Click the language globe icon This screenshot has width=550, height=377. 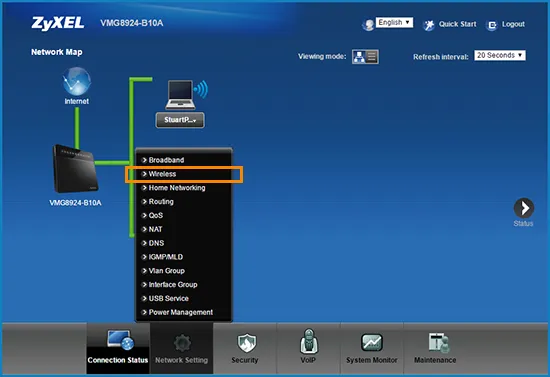click(x=368, y=25)
